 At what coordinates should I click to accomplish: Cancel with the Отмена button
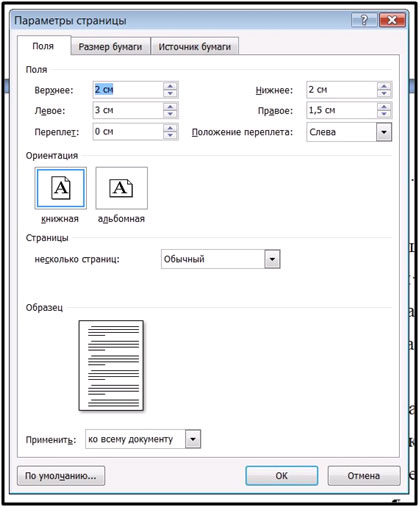(364, 476)
